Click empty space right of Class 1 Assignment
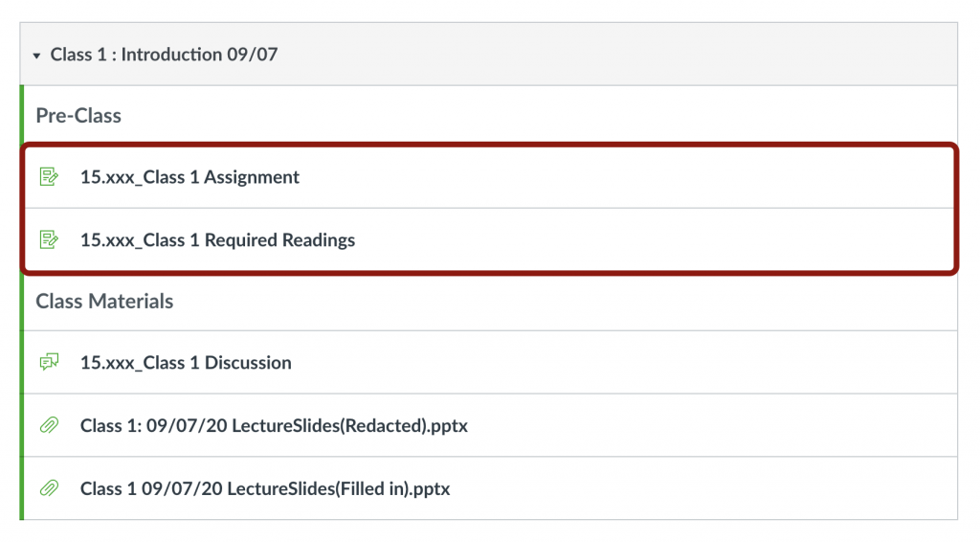The width and height of the screenshot is (980, 542). pyautogui.click(x=622, y=177)
